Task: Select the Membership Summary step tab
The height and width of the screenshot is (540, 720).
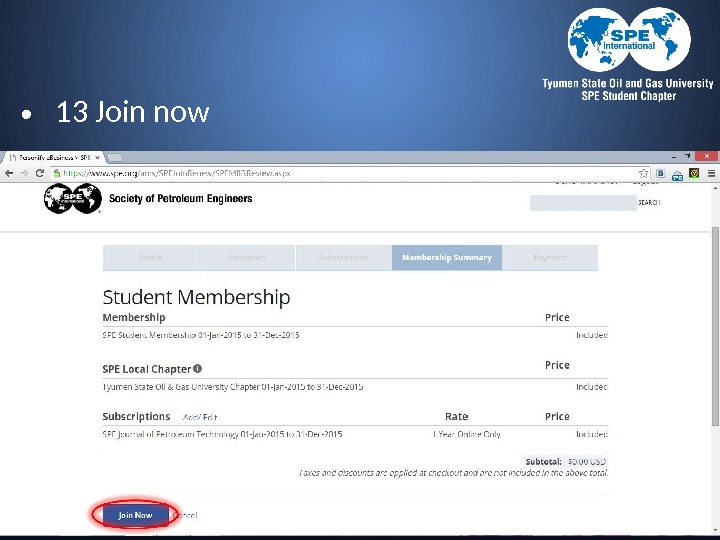Action: [447, 258]
